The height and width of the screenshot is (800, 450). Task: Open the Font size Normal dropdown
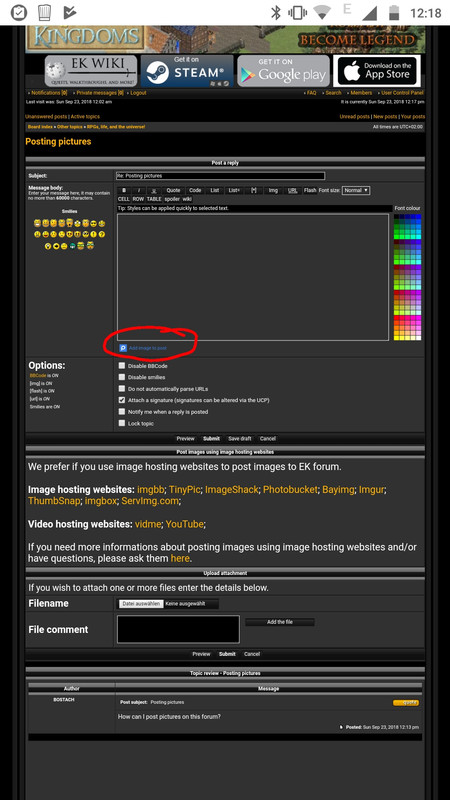click(356, 190)
